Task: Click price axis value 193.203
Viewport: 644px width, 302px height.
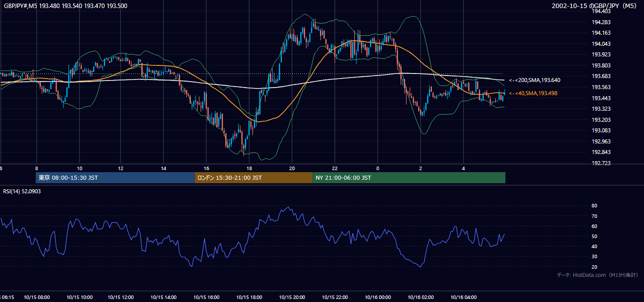Action: click(x=602, y=120)
